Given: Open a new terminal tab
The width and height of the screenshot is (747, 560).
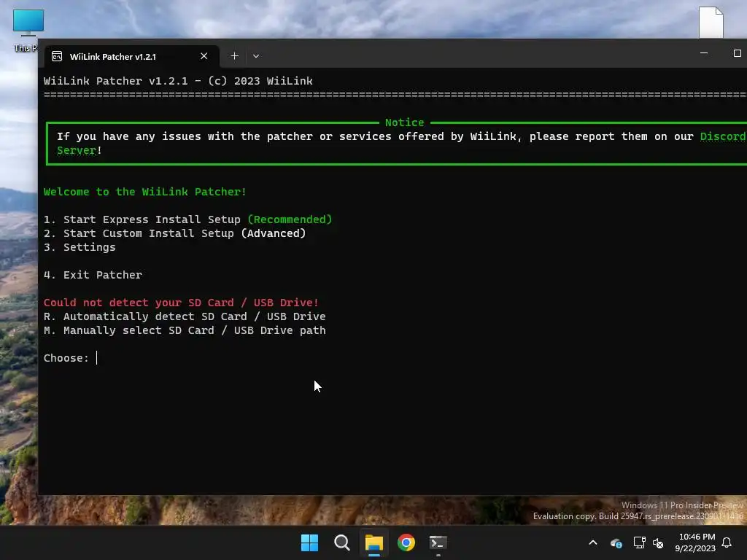Looking at the screenshot, I should click(x=234, y=56).
